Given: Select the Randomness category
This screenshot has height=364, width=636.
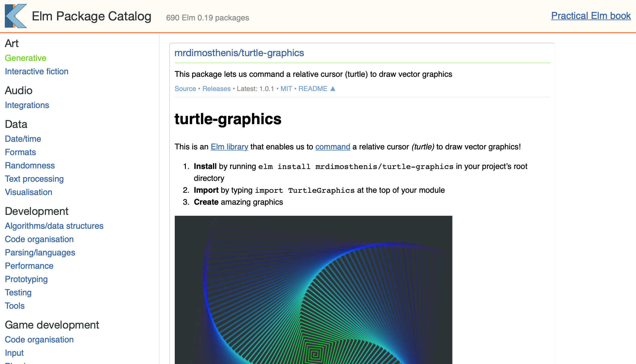Looking at the screenshot, I should coord(30,166).
